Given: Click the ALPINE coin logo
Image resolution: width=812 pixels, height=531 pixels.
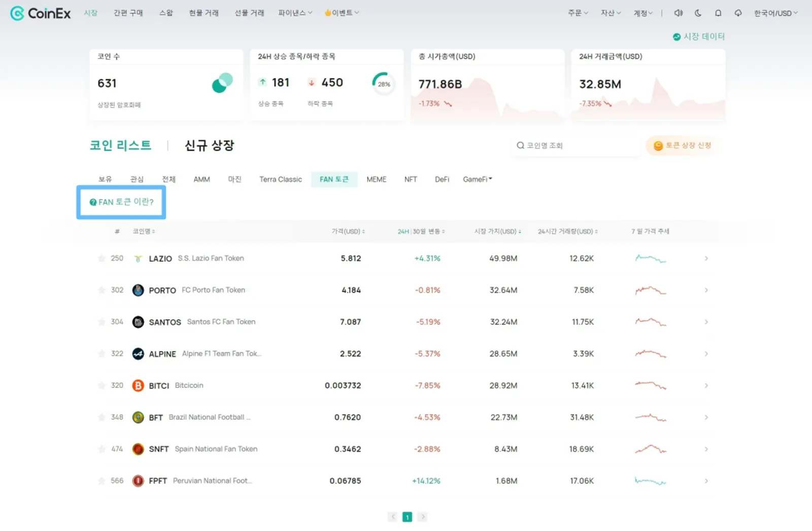Looking at the screenshot, I should (x=138, y=354).
